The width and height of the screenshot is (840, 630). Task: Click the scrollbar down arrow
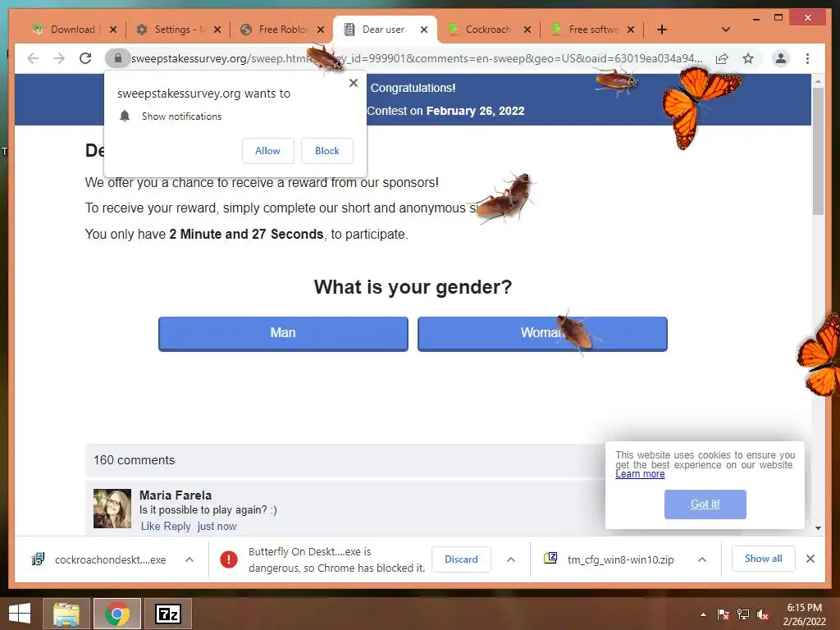pos(818,527)
